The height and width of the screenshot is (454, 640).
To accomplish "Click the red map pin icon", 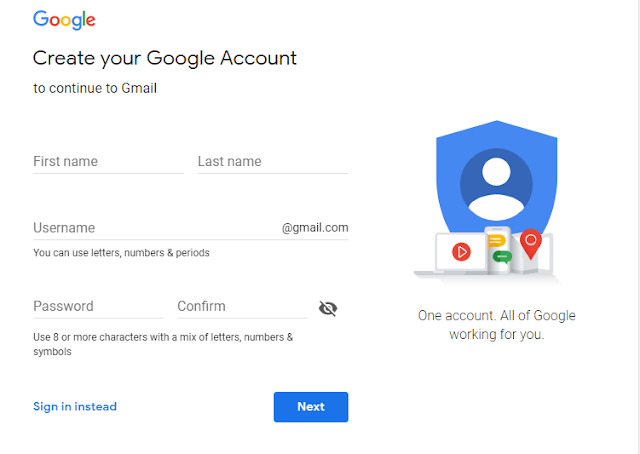I will [530, 243].
